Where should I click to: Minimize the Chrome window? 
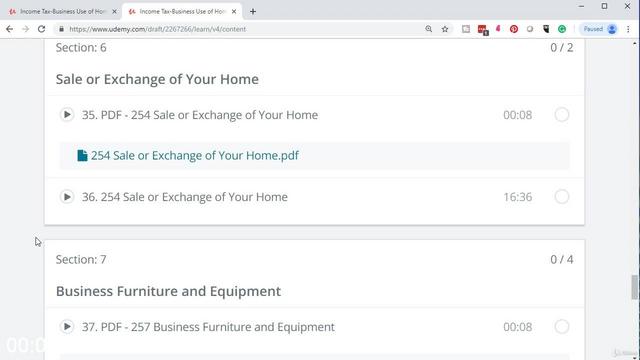pos(581,6)
